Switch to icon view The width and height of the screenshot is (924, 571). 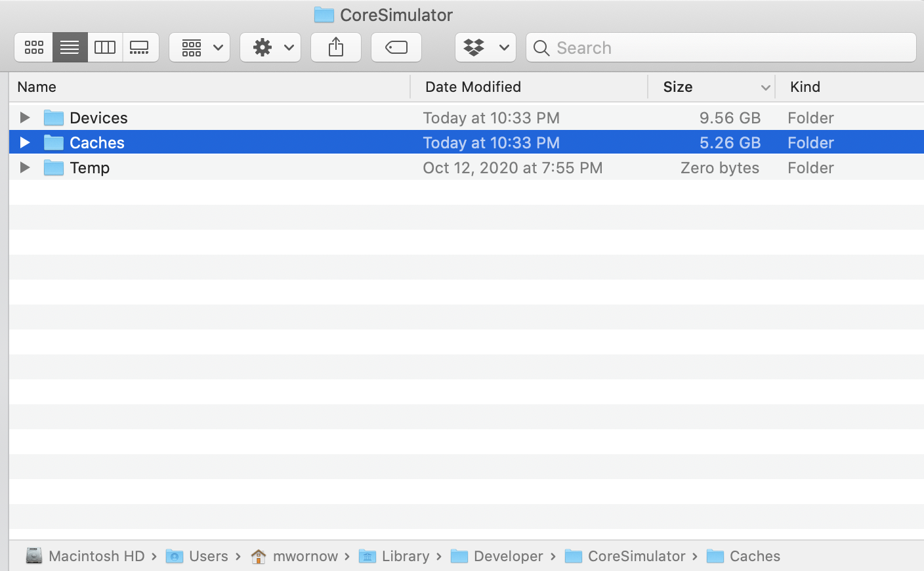[x=33, y=47]
